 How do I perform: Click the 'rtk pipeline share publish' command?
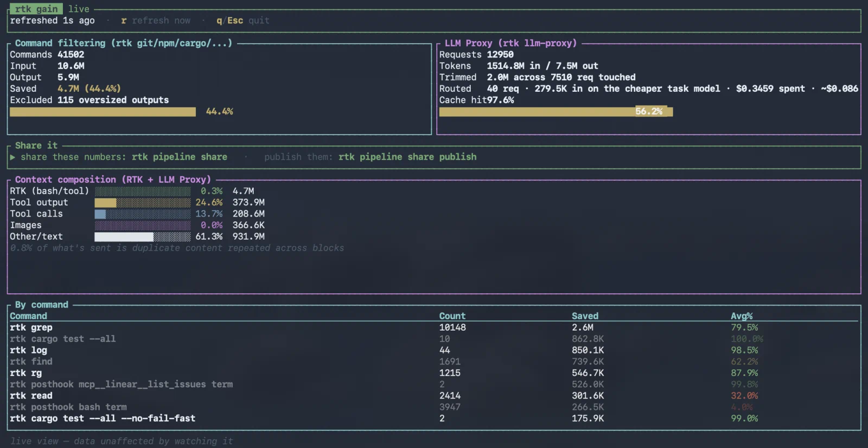pos(407,156)
